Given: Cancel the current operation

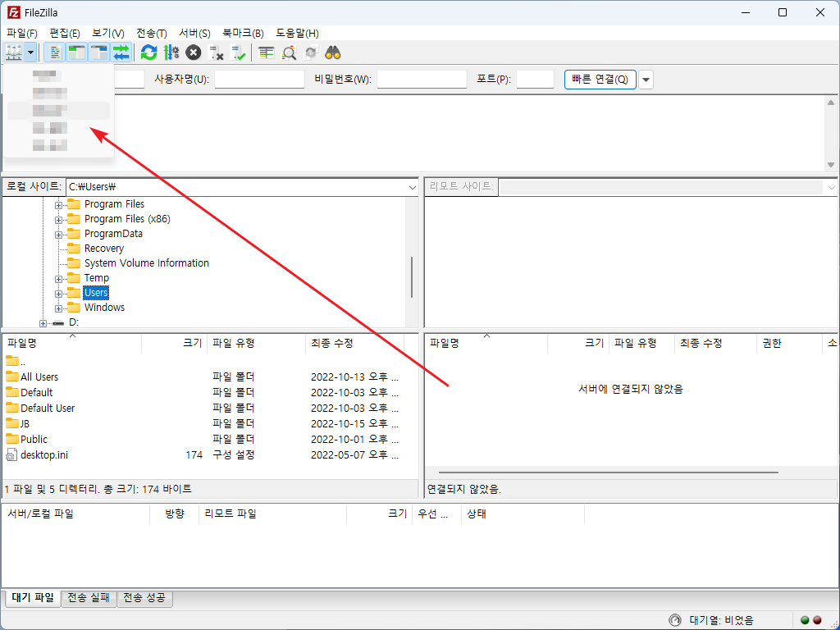Looking at the screenshot, I should pos(194,52).
